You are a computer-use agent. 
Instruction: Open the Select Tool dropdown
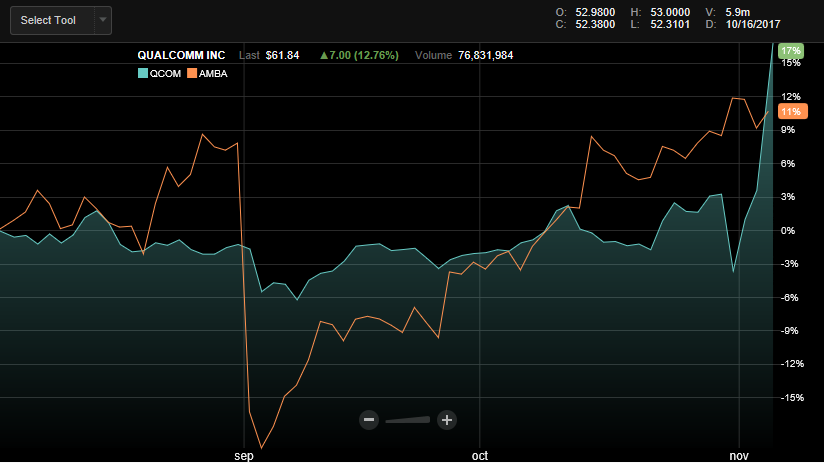click(x=61, y=20)
